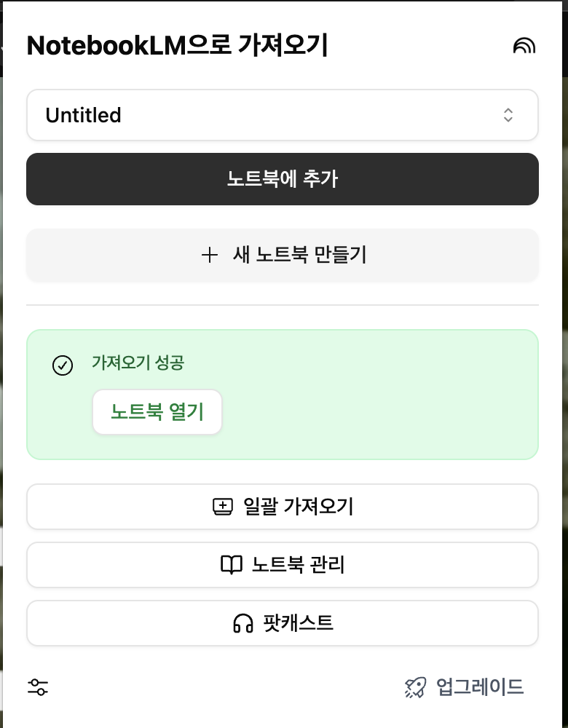The width and height of the screenshot is (568, 728).
Task: Open settings via the sliders icon
Action: pyautogui.click(x=38, y=687)
